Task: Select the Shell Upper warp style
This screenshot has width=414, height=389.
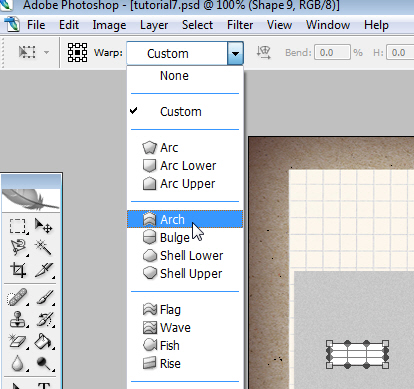Action: (185, 274)
